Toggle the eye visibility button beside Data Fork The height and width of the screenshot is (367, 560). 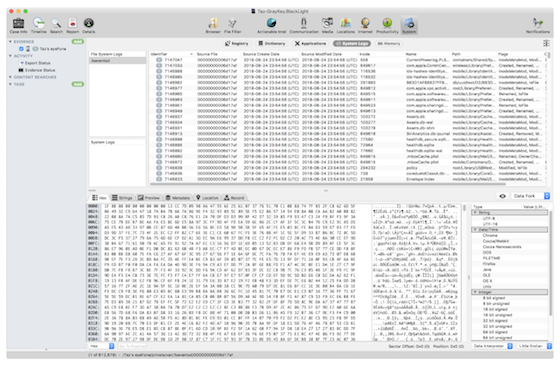[502, 196]
